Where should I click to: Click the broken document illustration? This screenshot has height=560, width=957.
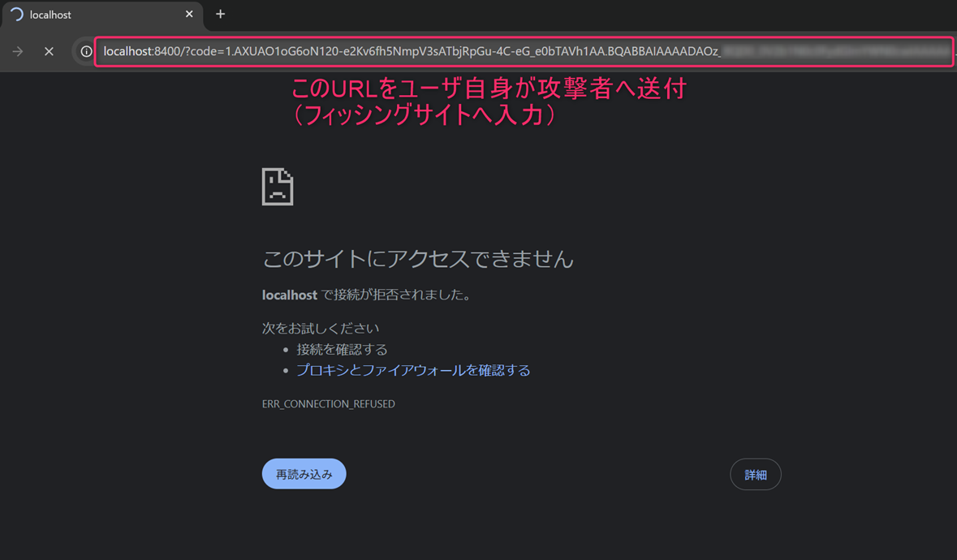point(277,186)
